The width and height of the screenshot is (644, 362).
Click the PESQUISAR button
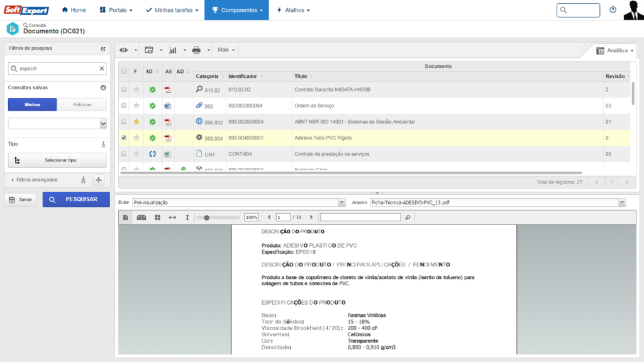pos(76,199)
